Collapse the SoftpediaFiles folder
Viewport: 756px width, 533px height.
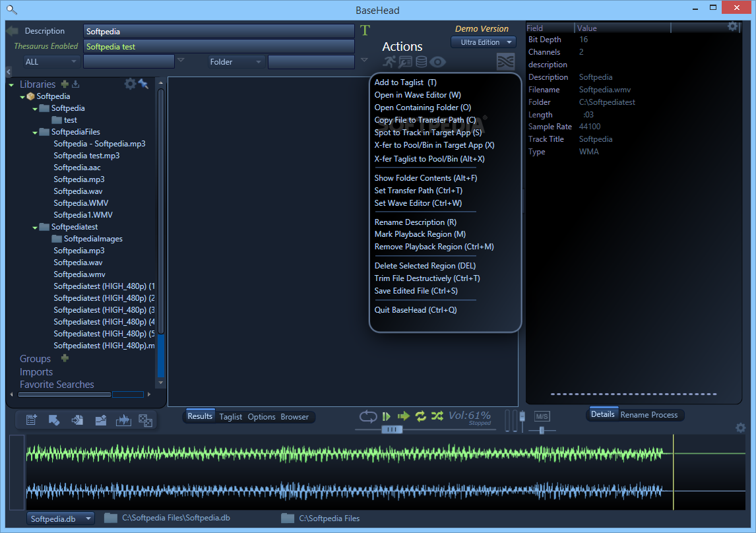35,133
